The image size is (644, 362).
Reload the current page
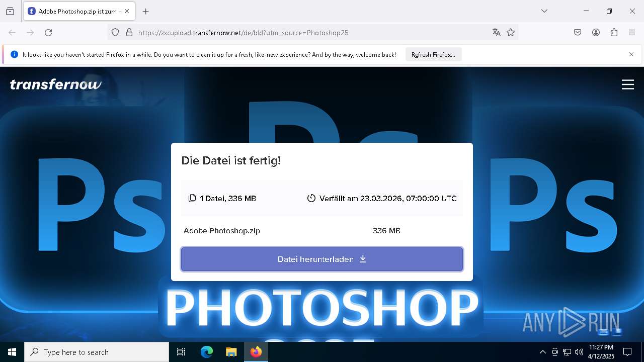point(48,33)
